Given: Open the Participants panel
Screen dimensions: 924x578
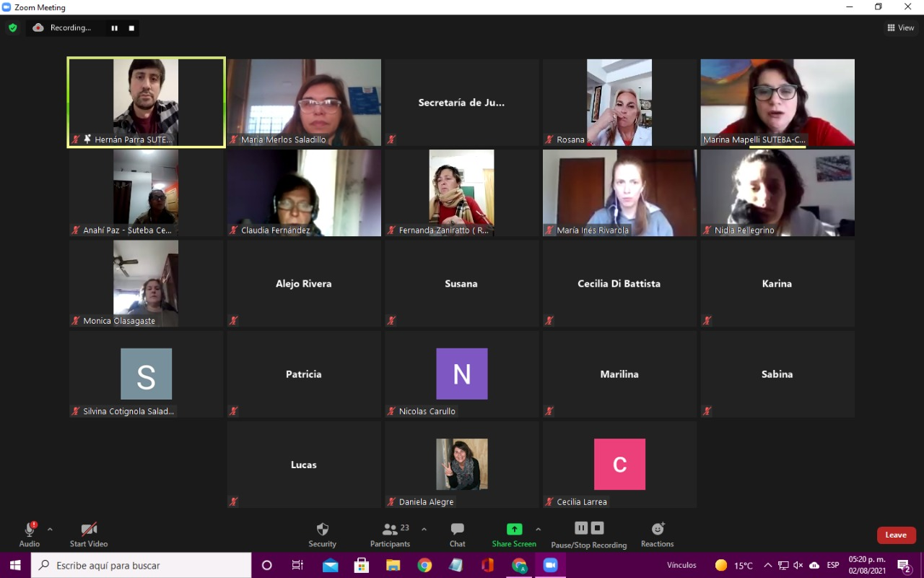Looking at the screenshot, I should (390, 535).
